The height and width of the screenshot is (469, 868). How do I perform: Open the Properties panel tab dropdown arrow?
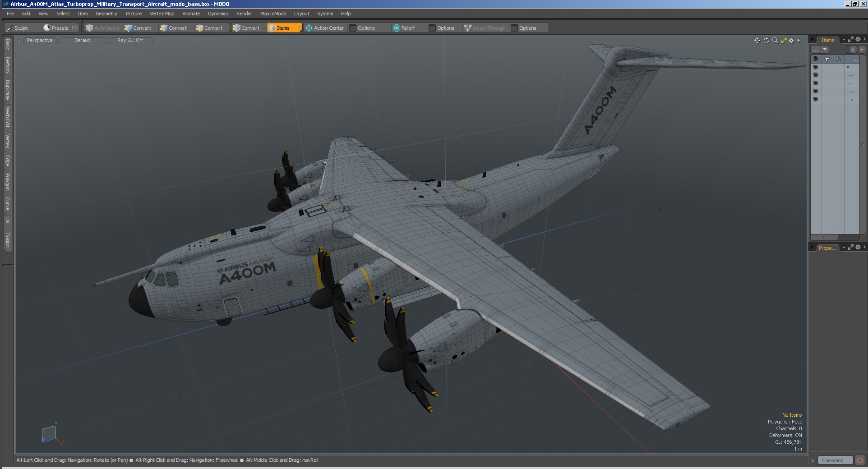844,248
